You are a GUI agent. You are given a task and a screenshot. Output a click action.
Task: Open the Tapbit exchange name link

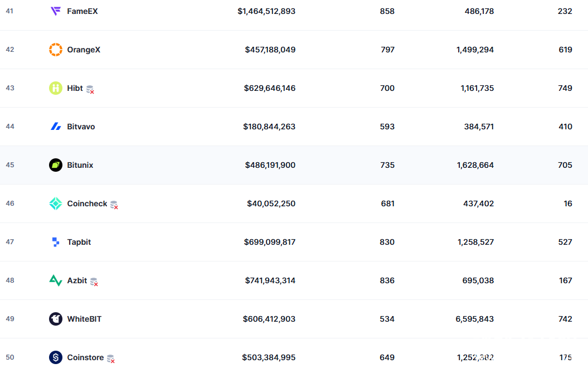coord(79,242)
